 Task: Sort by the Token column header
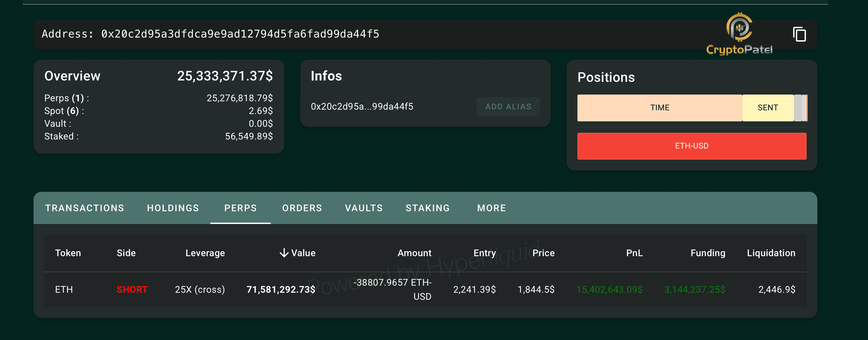[68, 253]
